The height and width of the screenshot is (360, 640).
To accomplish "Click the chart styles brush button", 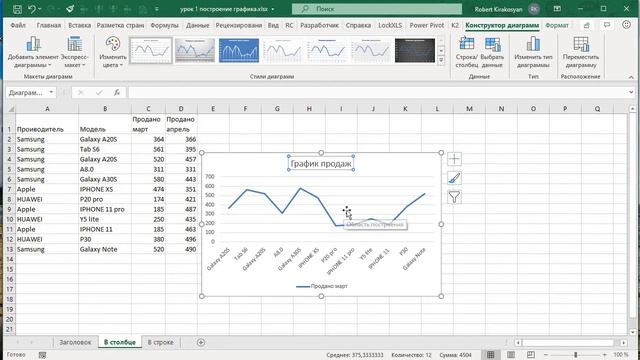I will tap(454, 178).
